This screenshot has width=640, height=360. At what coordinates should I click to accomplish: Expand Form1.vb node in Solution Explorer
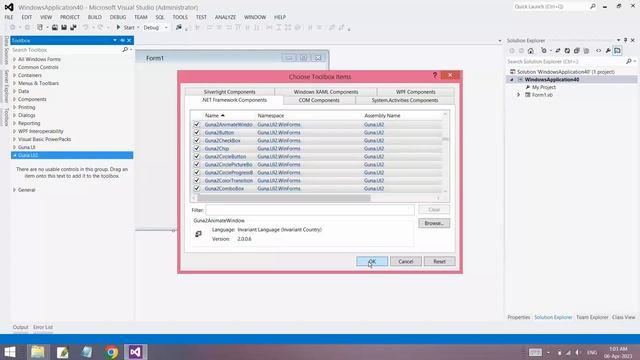(519, 95)
